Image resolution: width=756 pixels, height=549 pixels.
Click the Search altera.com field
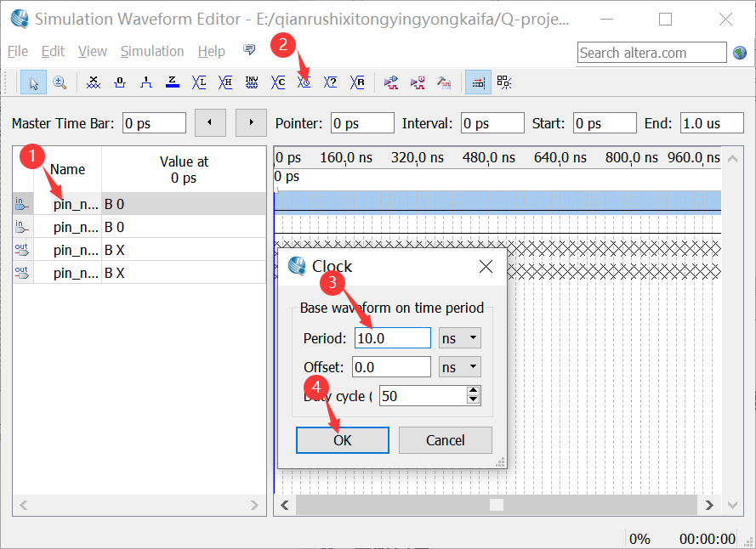click(x=652, y=53)
